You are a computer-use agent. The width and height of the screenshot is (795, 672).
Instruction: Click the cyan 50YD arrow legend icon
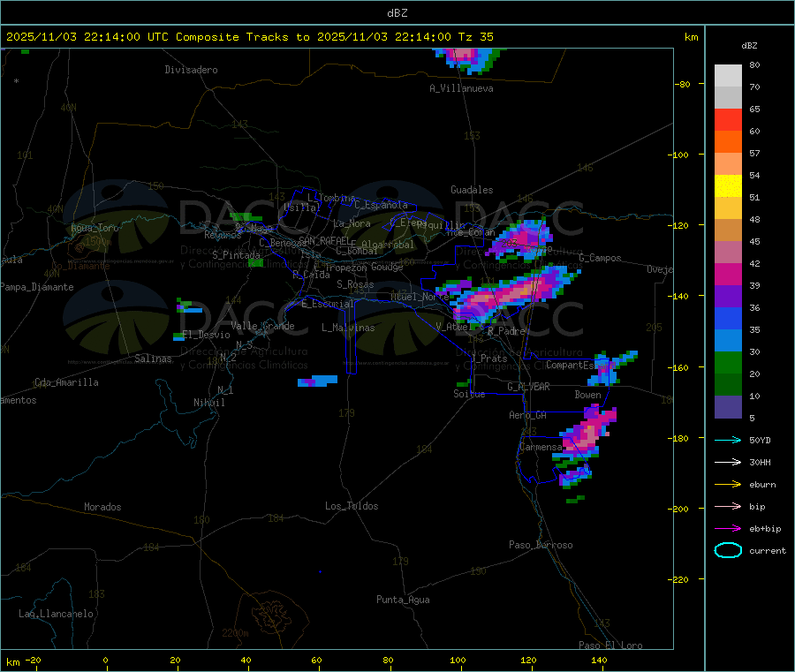click(x=728, y=440)
